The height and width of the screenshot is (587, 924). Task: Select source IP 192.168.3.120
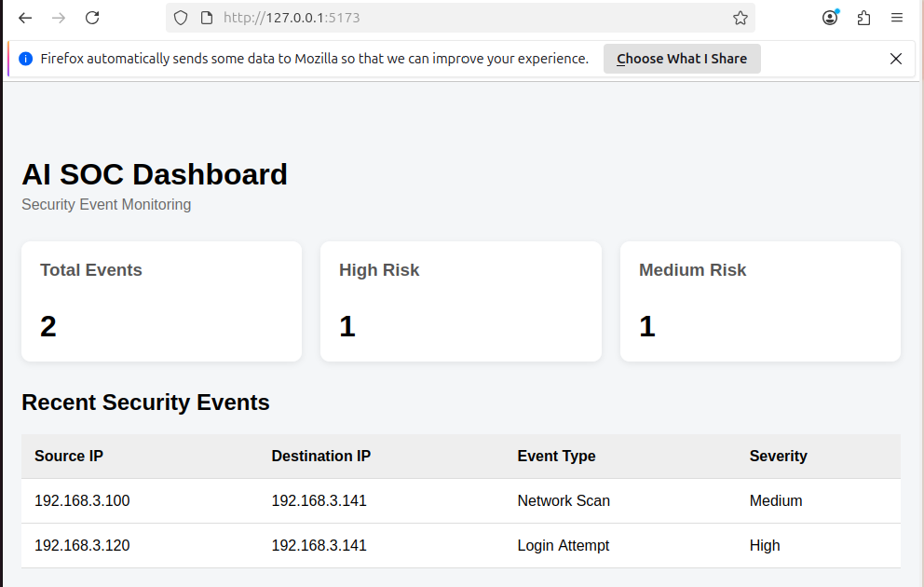tap(82, 546)
